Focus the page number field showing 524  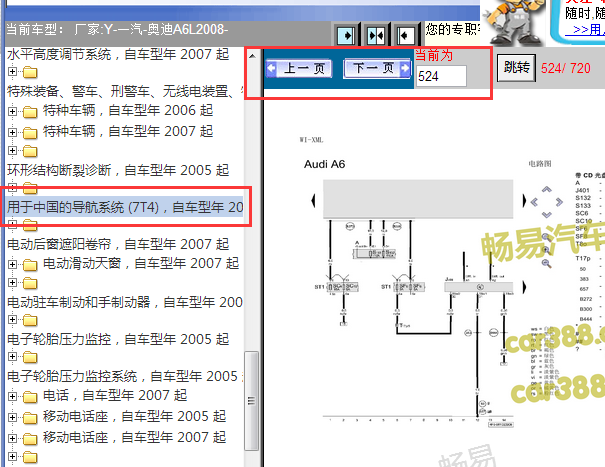[x=441, y=76]
